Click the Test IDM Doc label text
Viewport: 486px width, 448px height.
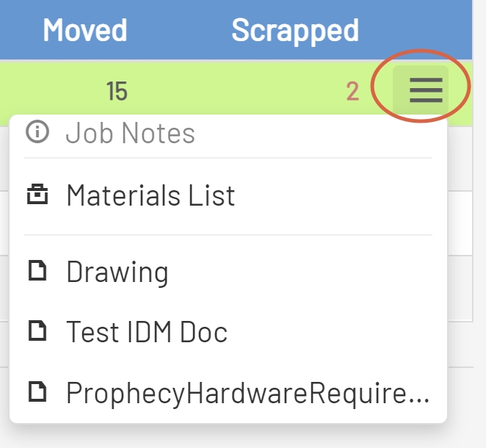click(x=147, y=332)
